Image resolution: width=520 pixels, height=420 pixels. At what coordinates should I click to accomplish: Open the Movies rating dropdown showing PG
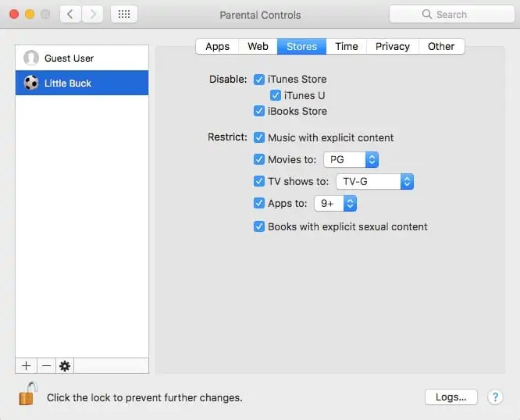pyautogui.click(x=351, y=160)
